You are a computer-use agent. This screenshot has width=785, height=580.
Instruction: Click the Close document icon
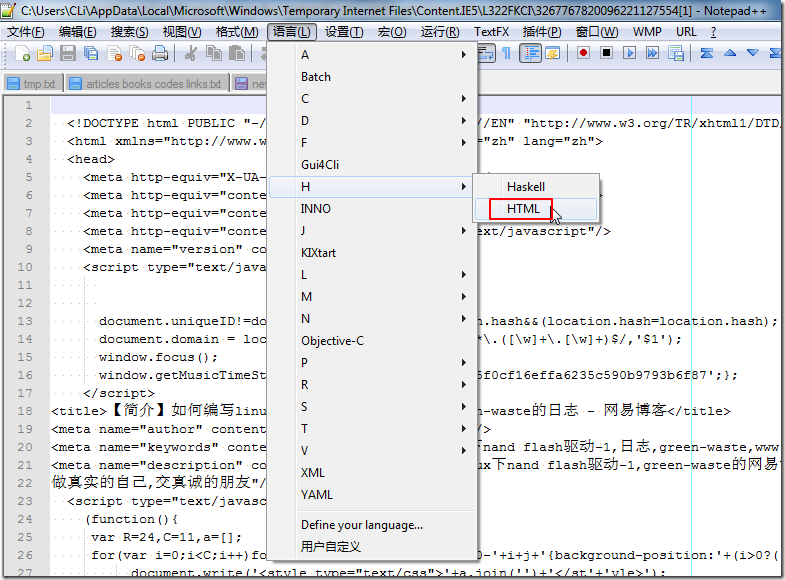click(x=114, y=53)
